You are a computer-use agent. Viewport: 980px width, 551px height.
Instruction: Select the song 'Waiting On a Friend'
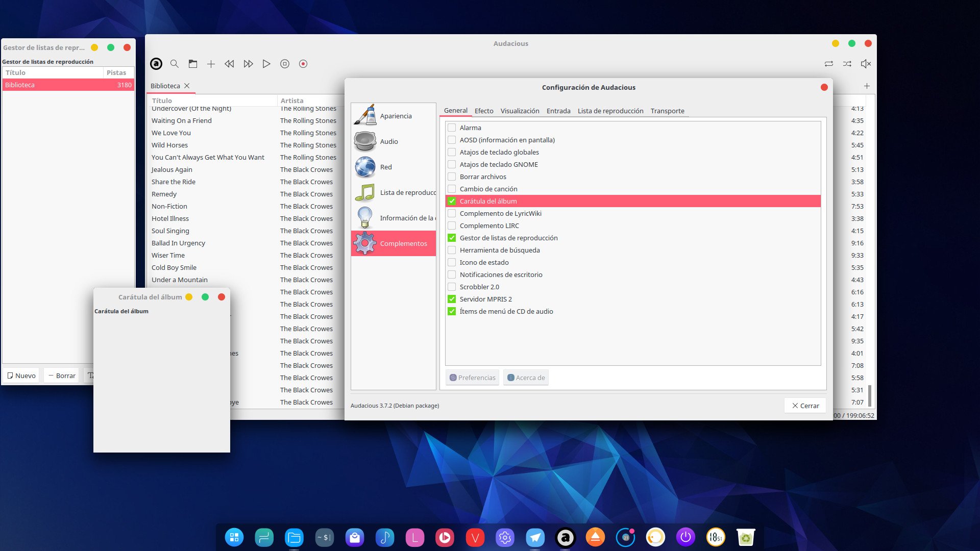point(181,120)
